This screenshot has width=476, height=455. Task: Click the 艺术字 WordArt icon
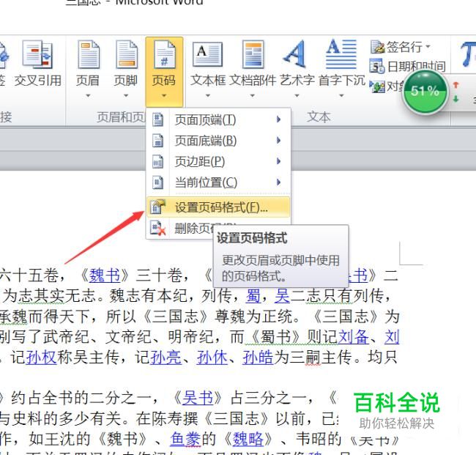point(294,53)
